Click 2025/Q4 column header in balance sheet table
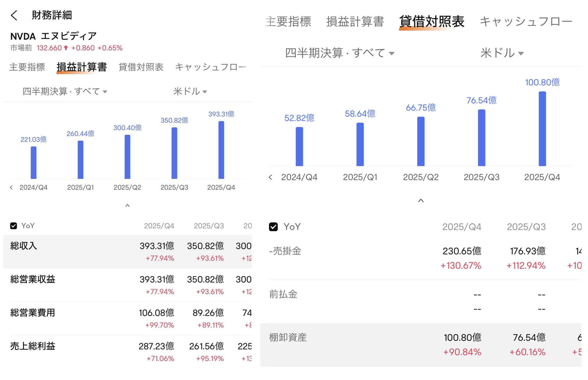Viewport: 588px width, 380px height. pyautogui.click(x=462, y=227)
